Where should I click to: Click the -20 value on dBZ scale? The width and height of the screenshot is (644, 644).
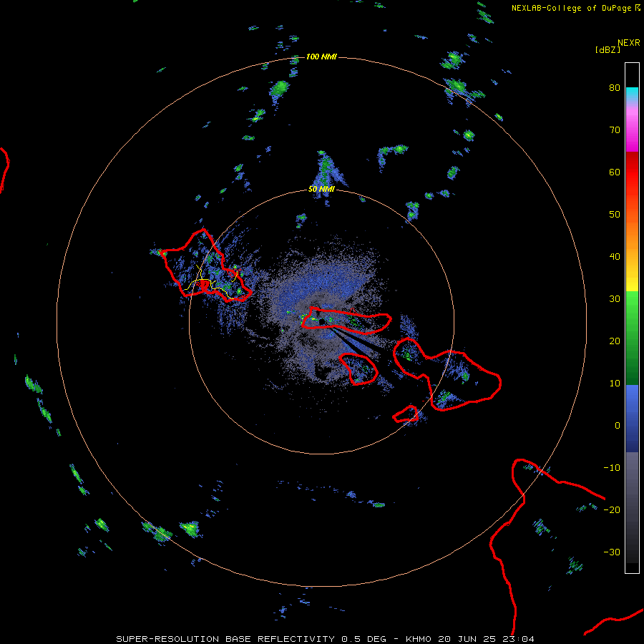point(612,510)
